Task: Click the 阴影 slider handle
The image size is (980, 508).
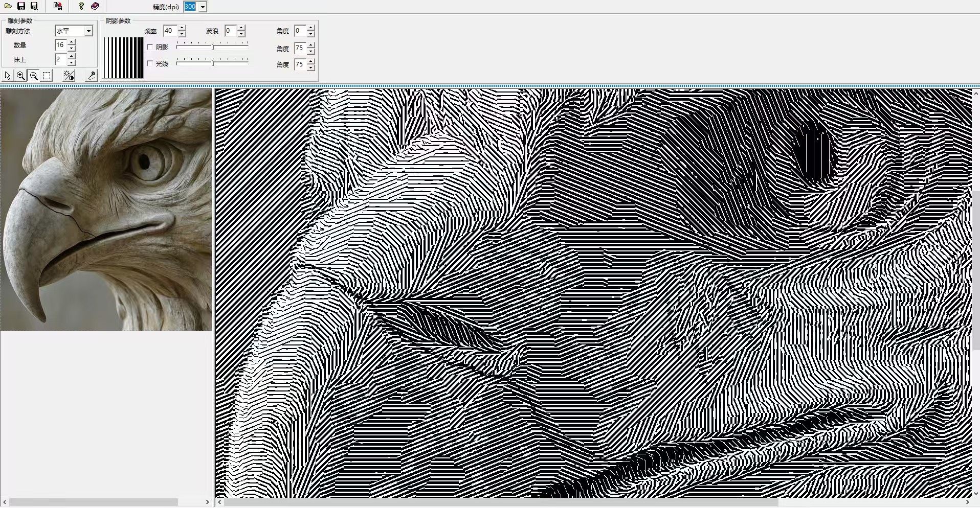Action: pos(213,47)
